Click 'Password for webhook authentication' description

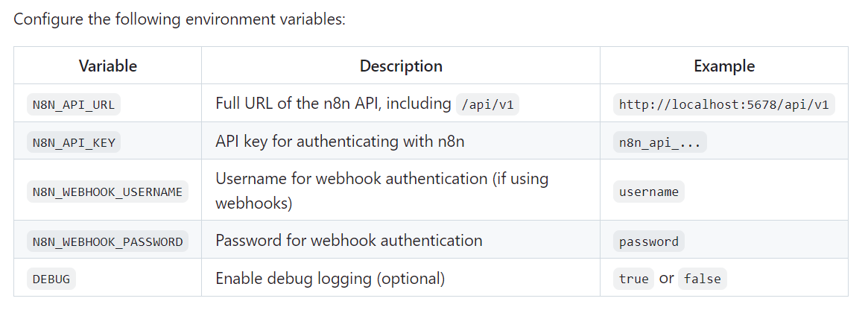click(349, 241)
